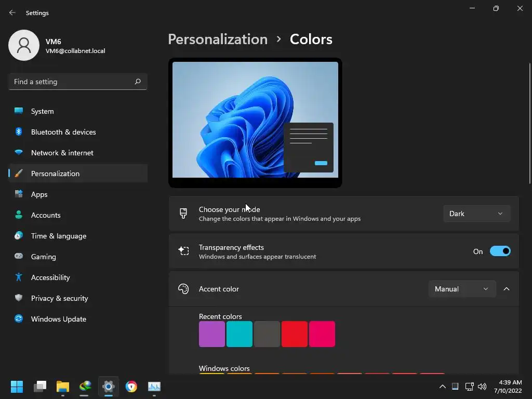This screenshot has height=399, width=532.
Task: Click the Accounts person icon
Action: [x=19, y=215]
